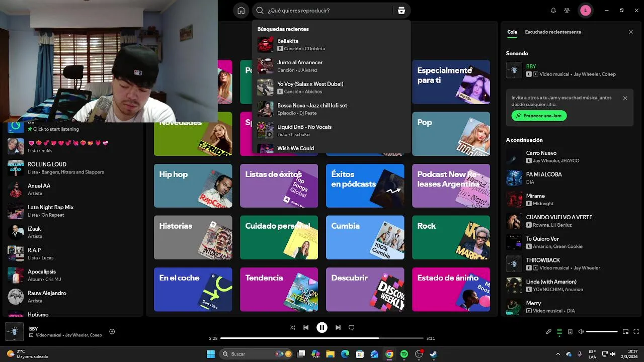Close the queue panel
The height and width of the screenshot is (362, 644).
tap(631, 32)
